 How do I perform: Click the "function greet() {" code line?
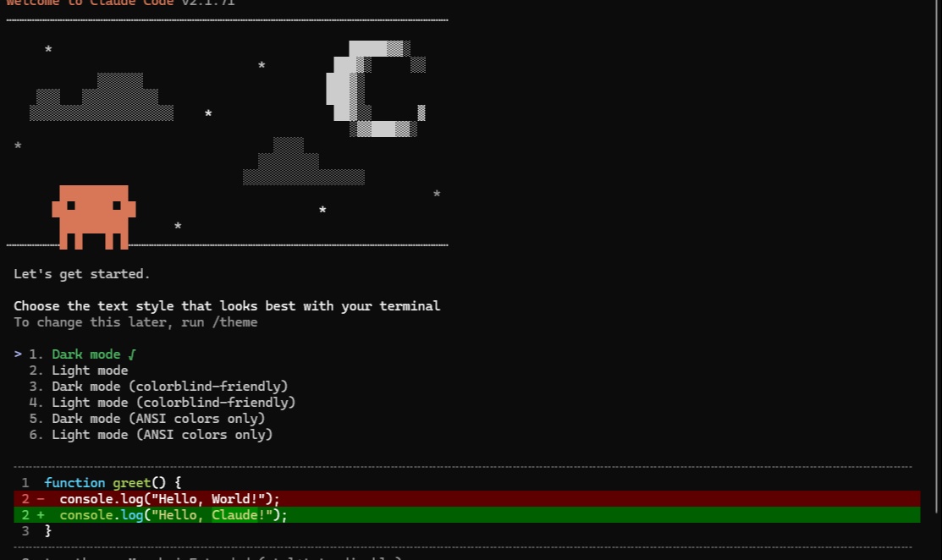point(113,482)
